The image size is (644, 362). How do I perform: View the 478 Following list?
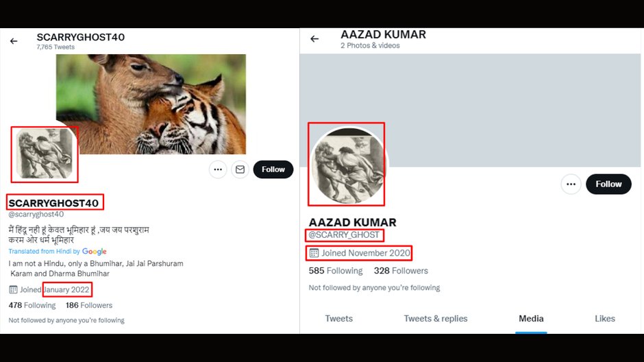(32, 305)
